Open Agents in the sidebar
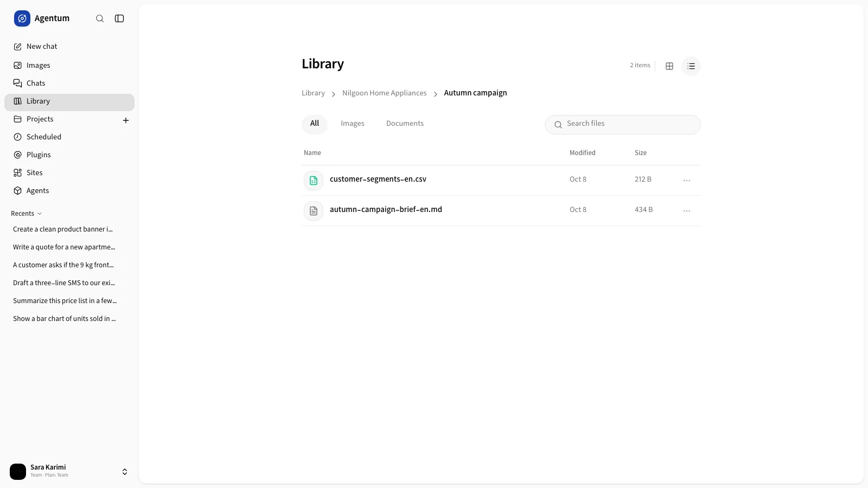The height and width of the screenshot is (488, 868). [x=69, y=191]
